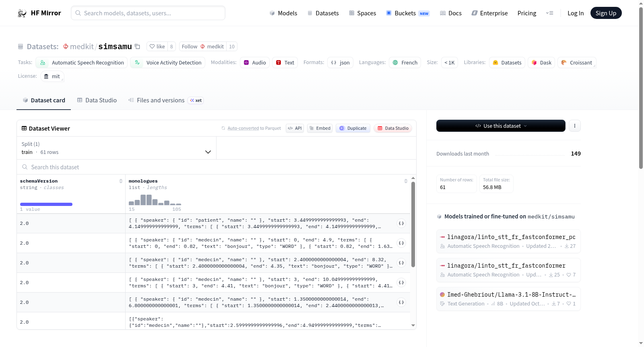Expand JSON cell for row starting 1.3500000000000014
The width and height of the screenshot is (644, 347).
tap(401, 302)
